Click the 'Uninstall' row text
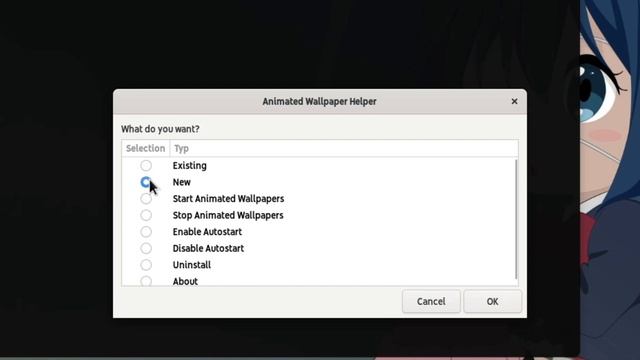 tap(191, 265)
